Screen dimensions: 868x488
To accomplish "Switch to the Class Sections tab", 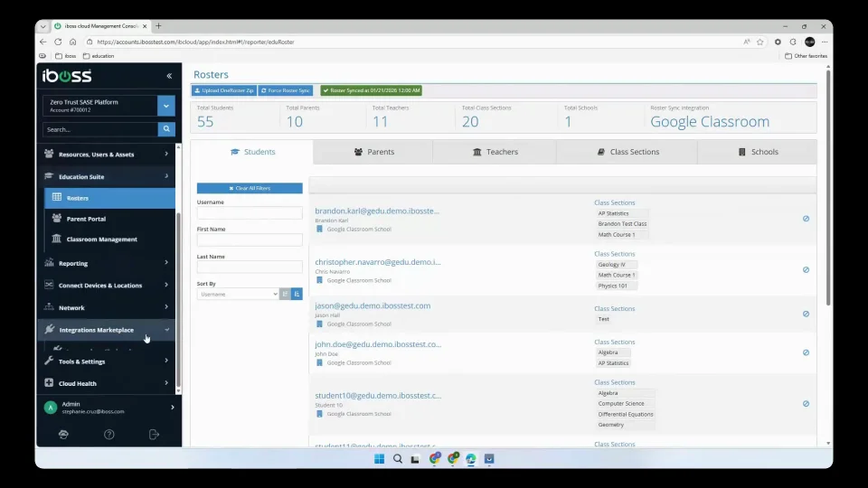I will click(x=627, y=152).
